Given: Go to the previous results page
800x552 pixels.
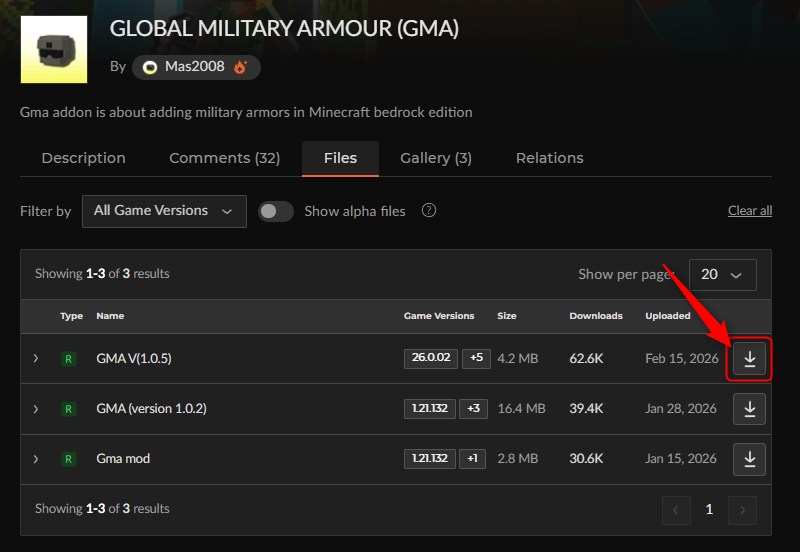Looking at the screenshot, I should click(676, 510).
